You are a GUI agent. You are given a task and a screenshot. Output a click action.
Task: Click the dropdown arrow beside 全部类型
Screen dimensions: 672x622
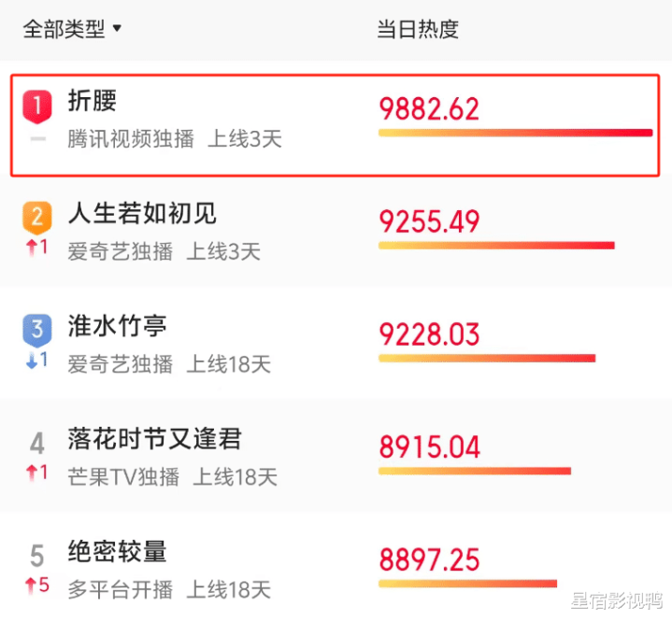(x=117, y=29)
